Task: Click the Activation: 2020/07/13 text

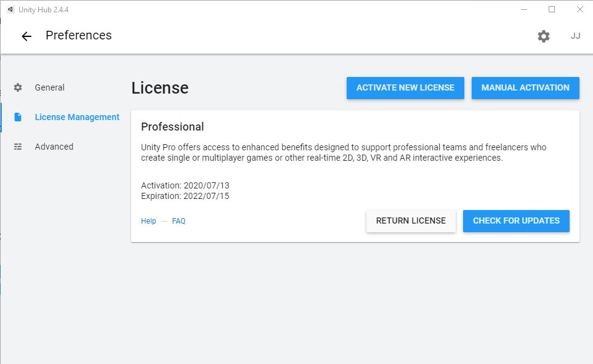Action: point(185,185)
